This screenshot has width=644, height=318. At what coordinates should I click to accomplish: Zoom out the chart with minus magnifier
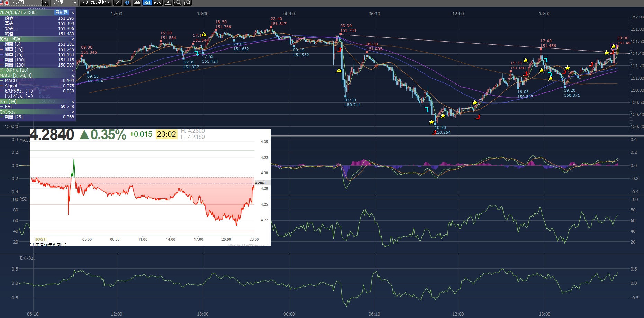click(x=178, y=2)
